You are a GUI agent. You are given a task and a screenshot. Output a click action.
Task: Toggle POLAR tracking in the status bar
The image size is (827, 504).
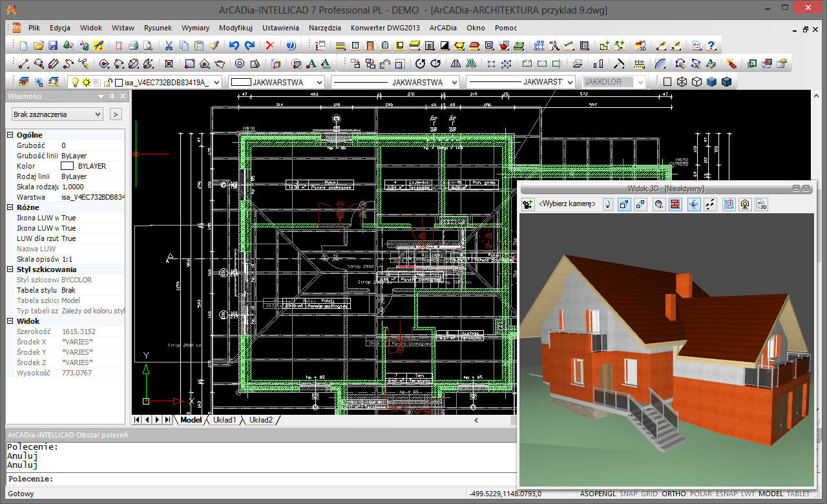pos(701,494)
